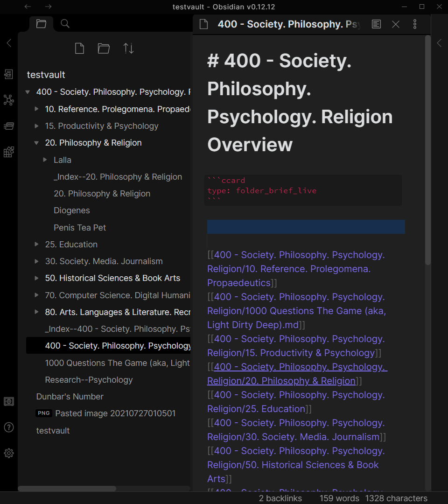Expand 10. Reference. Prolegomena folder
Image resolution: width=448 pixels, height=504 pixels.
tap(36, 109)
